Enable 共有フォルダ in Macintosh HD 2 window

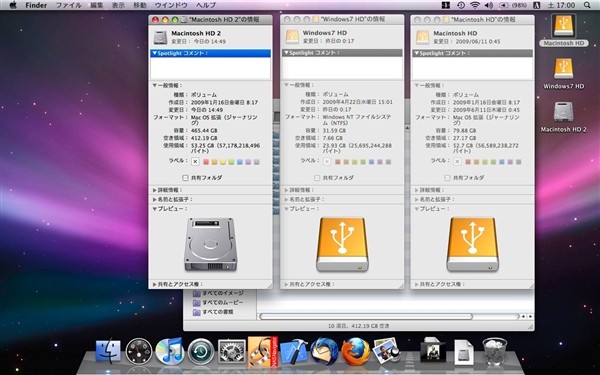click(186, 178)
